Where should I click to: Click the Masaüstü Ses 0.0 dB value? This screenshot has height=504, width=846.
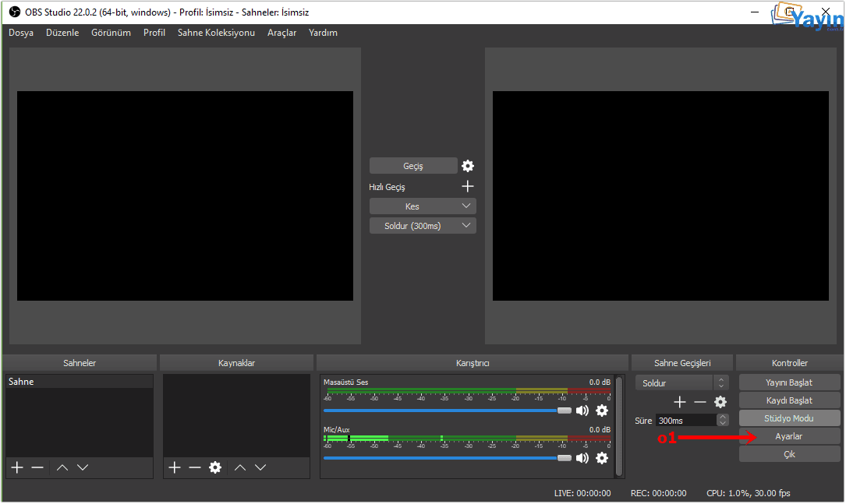(x=600, y=382)
